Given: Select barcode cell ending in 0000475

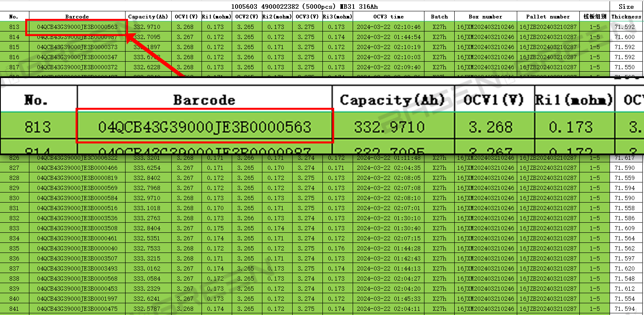Looking at the screenshot, I should tap(77, 309).
